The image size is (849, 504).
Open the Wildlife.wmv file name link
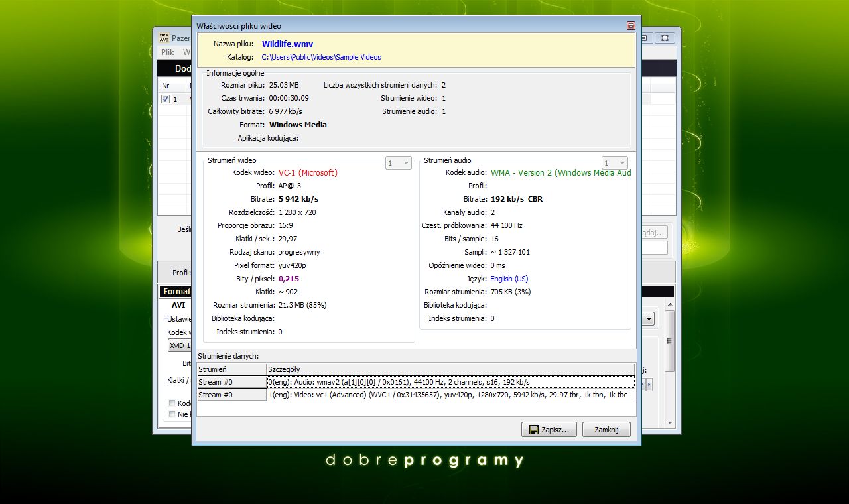(287, 44)
